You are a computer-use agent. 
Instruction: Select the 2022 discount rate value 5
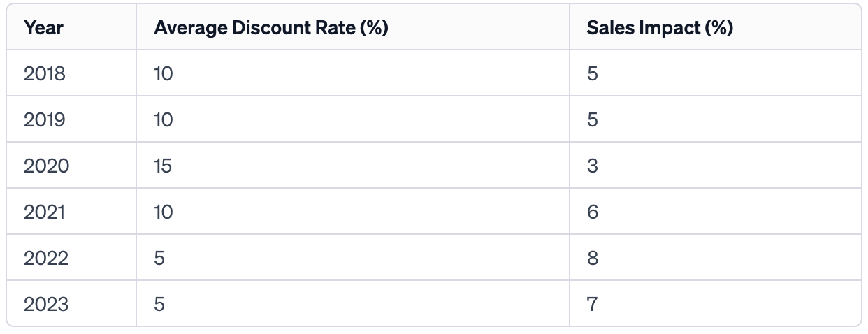pyautogui.click(x=159, y=258)
